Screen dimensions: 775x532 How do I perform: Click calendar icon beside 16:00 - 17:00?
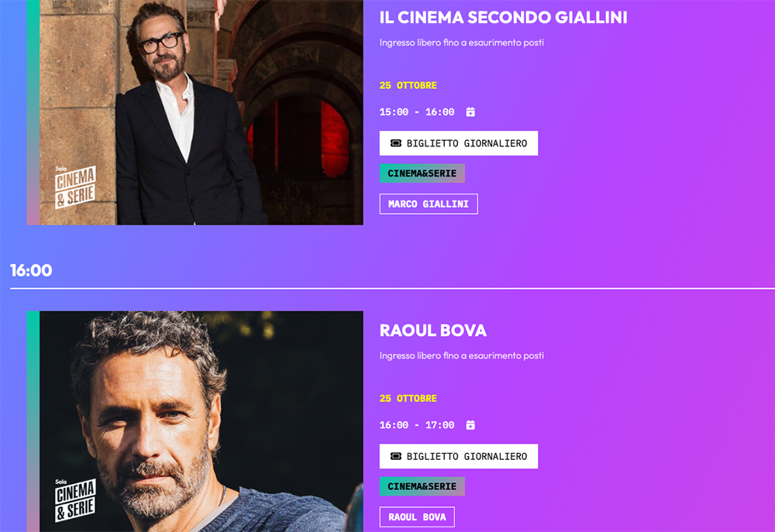pyautogui.click(x=470, y=425)
